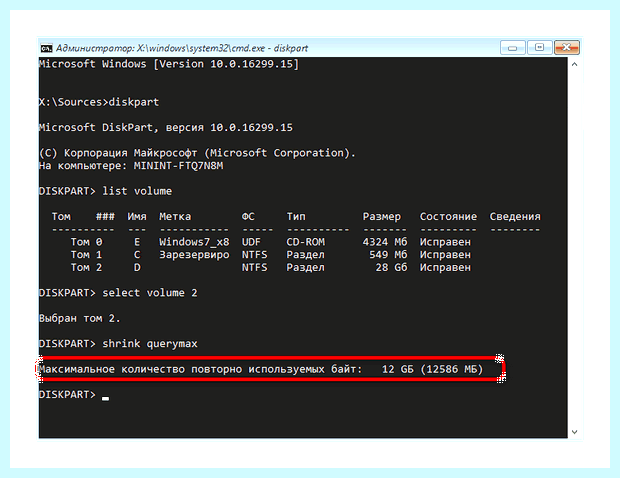Click the 'Размер' column header
The width and height of the screenshot is (620, 478).
[x=382, y=217]
